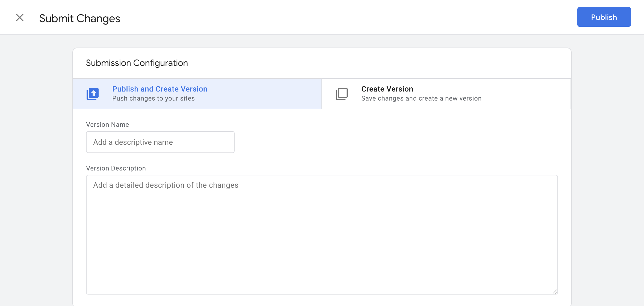Click the description textarea resize handle

pos(555,292)
